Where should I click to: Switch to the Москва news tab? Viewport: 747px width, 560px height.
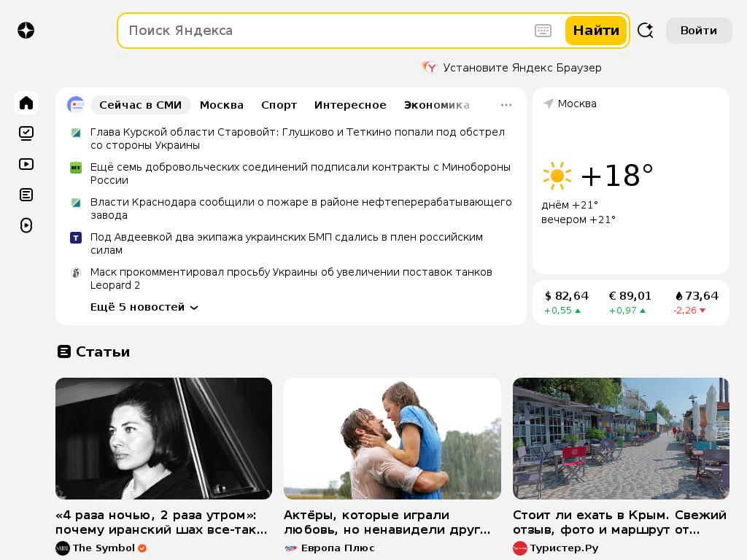[x=222, y=105]
